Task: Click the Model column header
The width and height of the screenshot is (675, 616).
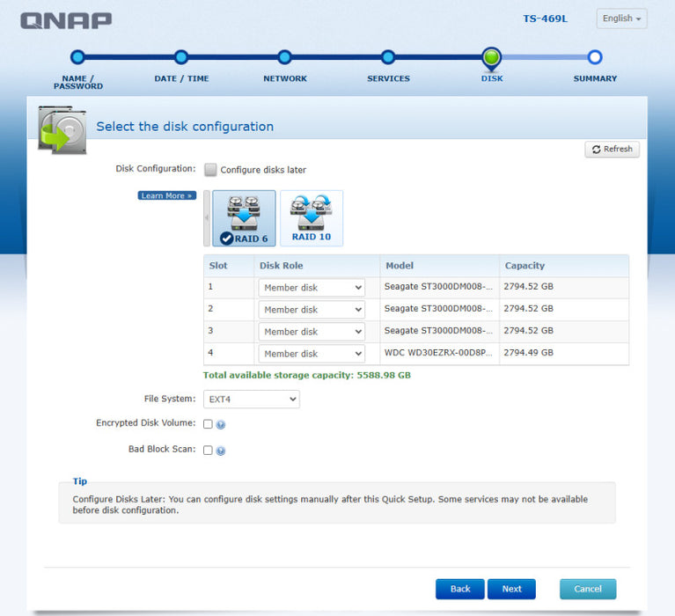Action: point(439,266)
